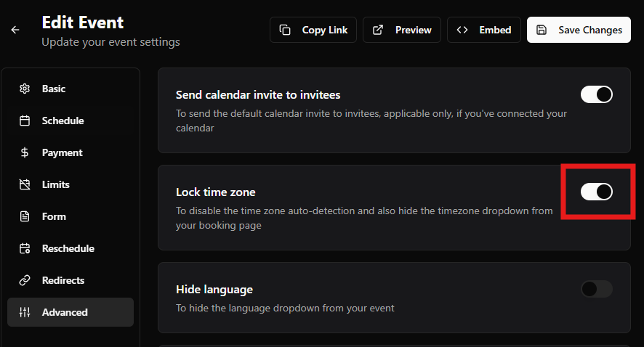Disable Send calendar invite to invitees toggle

pyautogui.click(x=596, y=94)
